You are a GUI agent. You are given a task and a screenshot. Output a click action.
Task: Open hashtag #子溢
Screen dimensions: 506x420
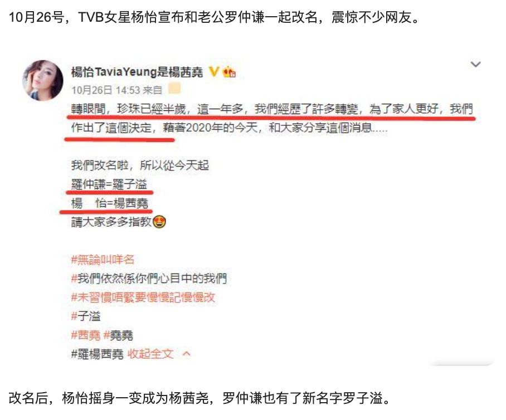86,316
